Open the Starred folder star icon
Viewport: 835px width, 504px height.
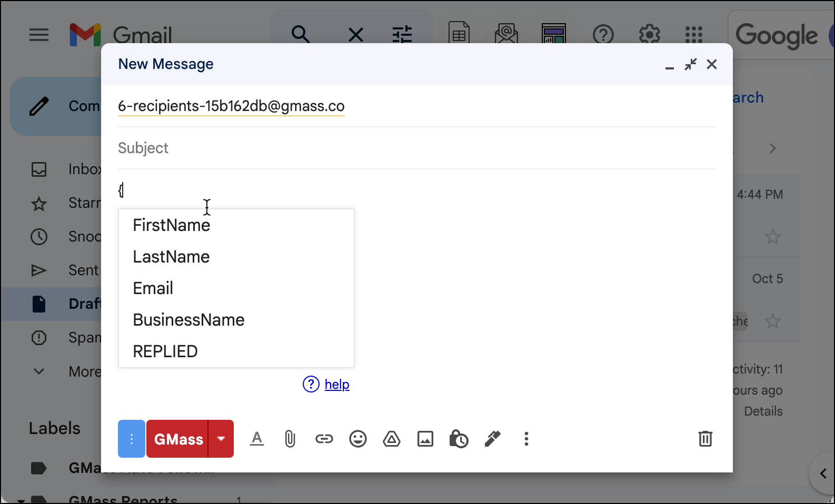[39, 203]
